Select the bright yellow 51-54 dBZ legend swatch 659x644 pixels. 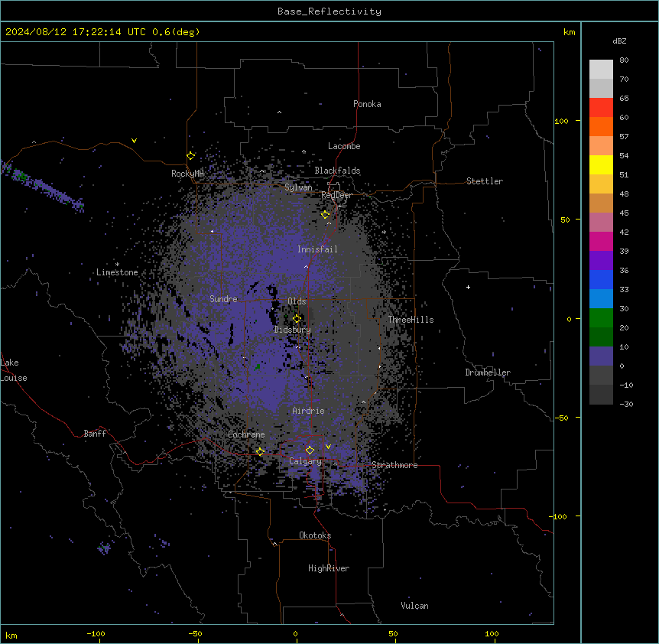pos(601,165)
